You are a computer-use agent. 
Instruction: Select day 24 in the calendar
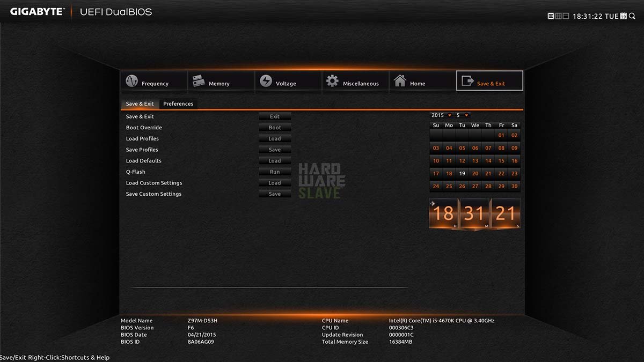(436, 187)
